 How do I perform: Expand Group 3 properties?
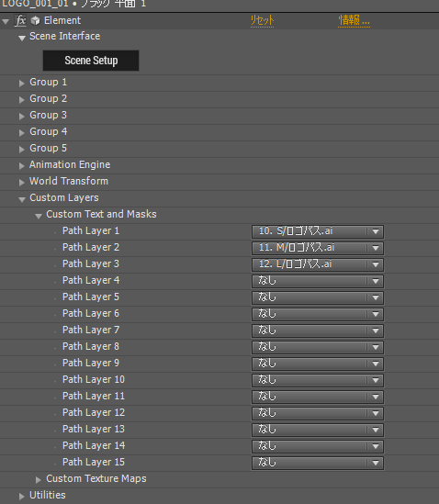click(x=21, y=117)
